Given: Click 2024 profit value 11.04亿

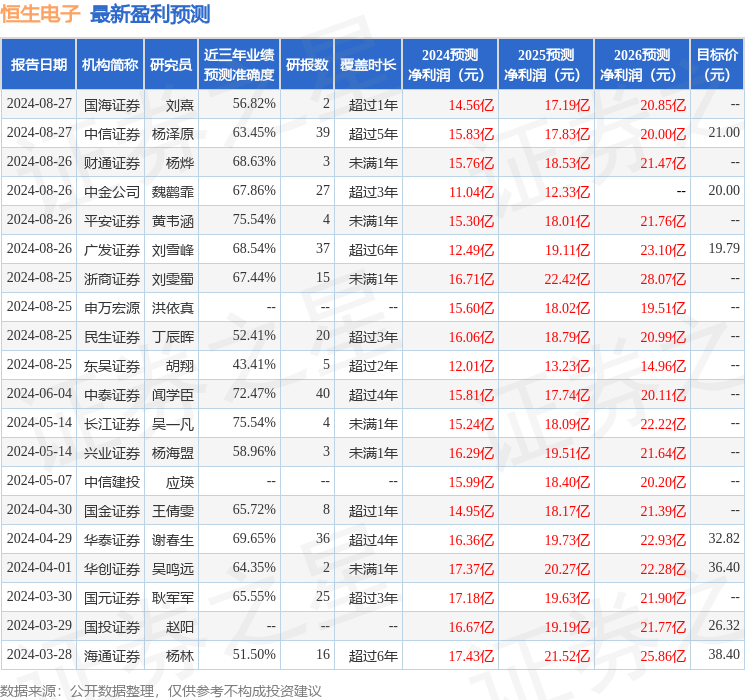Looking at the screenshot, I should [x=471, y=192].
